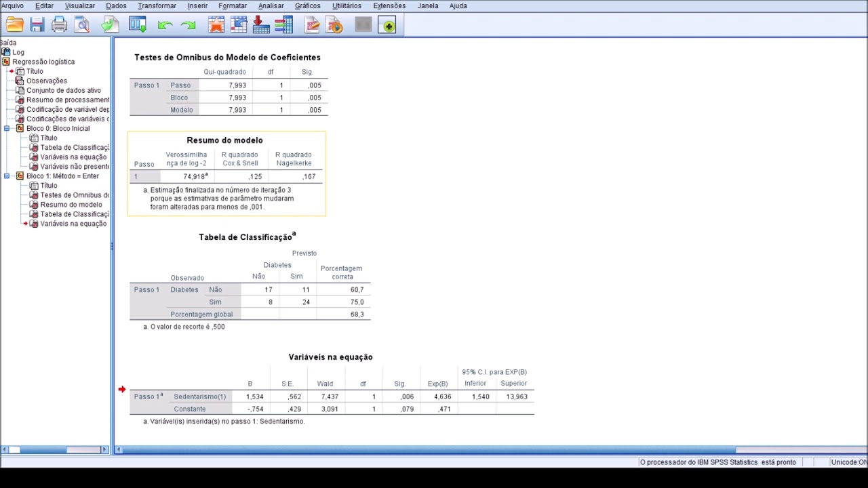Click the Resumo do modelo table title

(224, 140)
